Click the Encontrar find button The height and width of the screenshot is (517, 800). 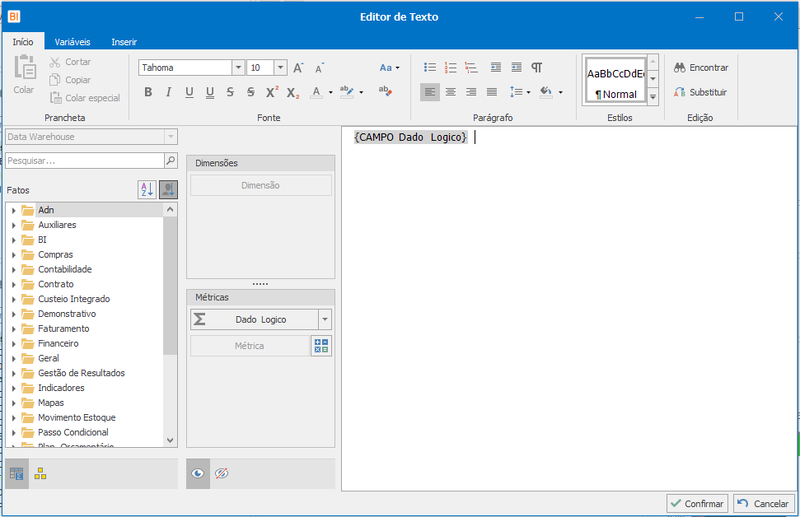[701, 67]
